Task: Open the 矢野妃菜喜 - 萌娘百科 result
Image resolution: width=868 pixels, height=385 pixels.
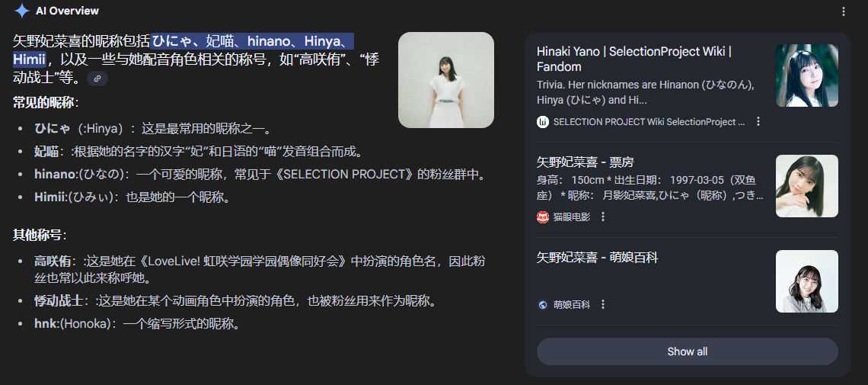Action: point(597,258)
